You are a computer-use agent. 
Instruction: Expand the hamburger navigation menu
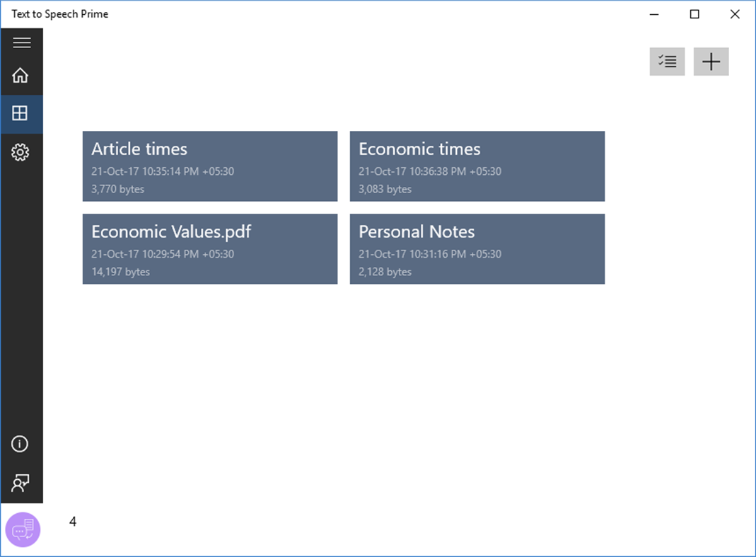(x=22, y=42)
